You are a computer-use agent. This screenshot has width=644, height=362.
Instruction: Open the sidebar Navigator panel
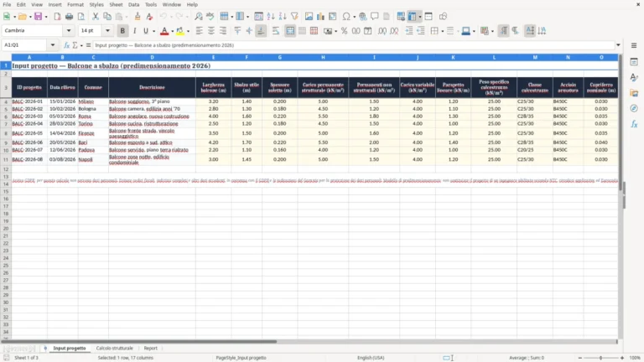634,108
